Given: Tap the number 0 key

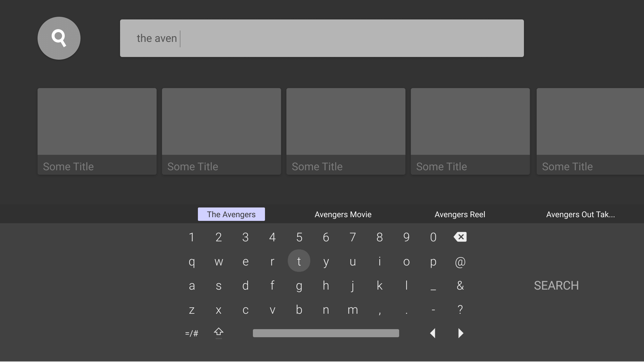Looking at the screenshot, I should click(x=433, y=237).
